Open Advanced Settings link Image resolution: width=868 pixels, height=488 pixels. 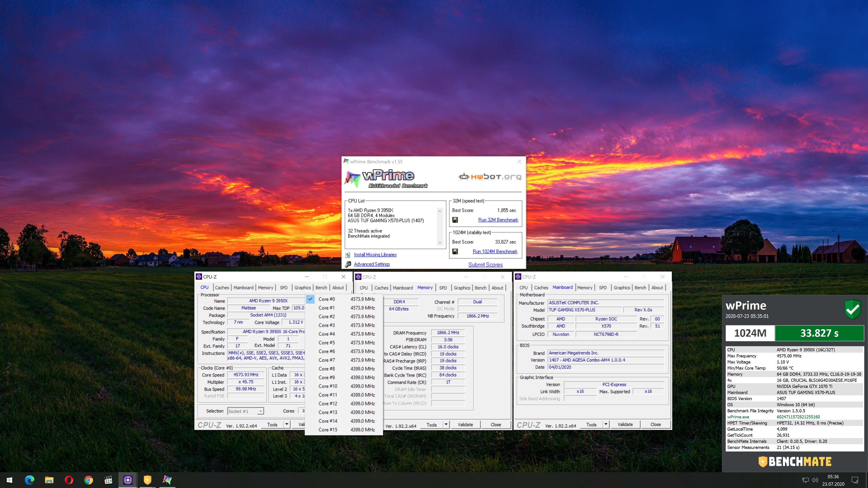tap(372, 264)
